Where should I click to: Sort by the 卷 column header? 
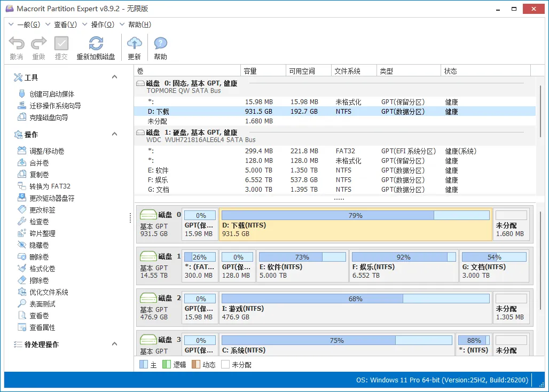coord(187,71)
